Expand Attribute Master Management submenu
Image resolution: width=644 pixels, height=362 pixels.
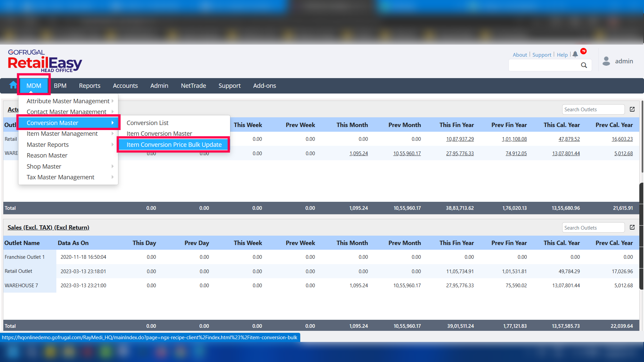coord(68,101)
